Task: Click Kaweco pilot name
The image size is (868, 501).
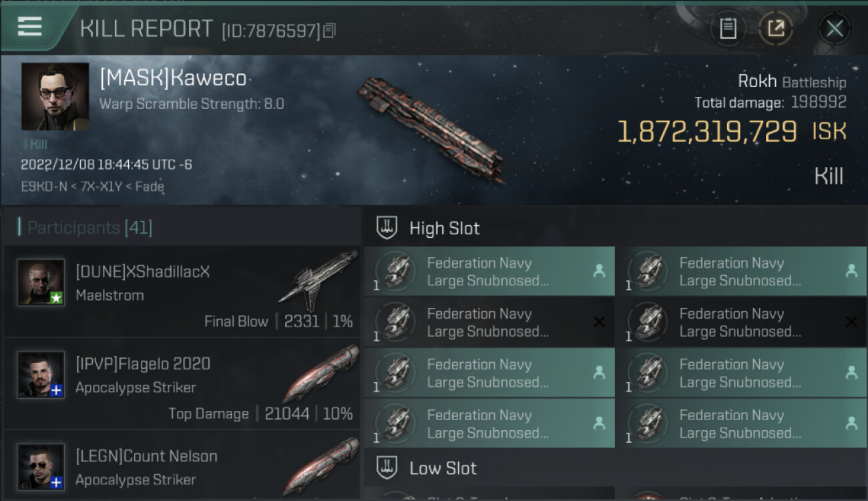Action: point(173,79)
